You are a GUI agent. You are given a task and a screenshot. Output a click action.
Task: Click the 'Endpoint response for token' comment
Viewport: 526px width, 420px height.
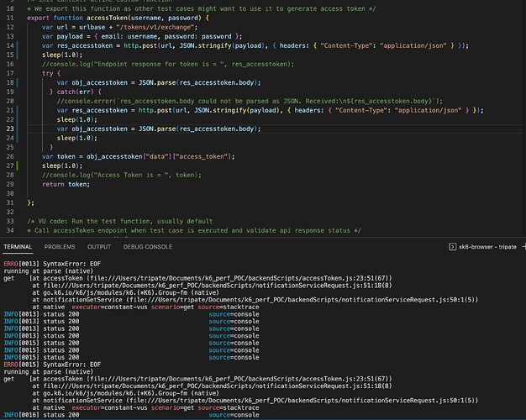[168, 64]
